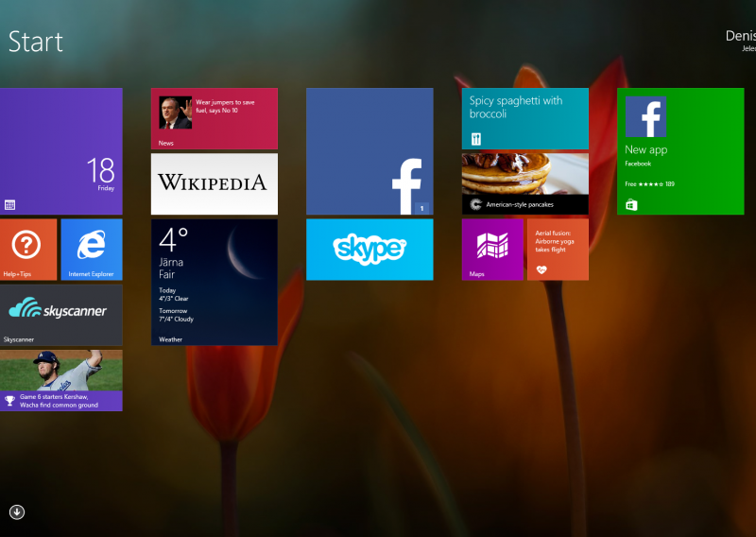Viewport: 756px width, 537px height.
Task: Open the Spicy spaghetti with broccoli tile
Action: [525, 119]
